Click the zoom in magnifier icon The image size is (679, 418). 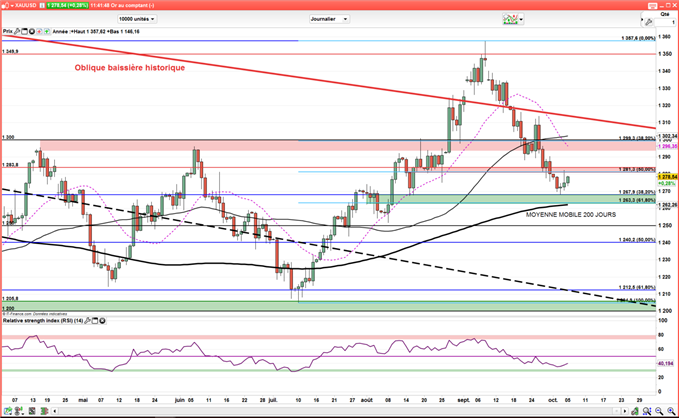pyautogui.click(x=671, y=411)
